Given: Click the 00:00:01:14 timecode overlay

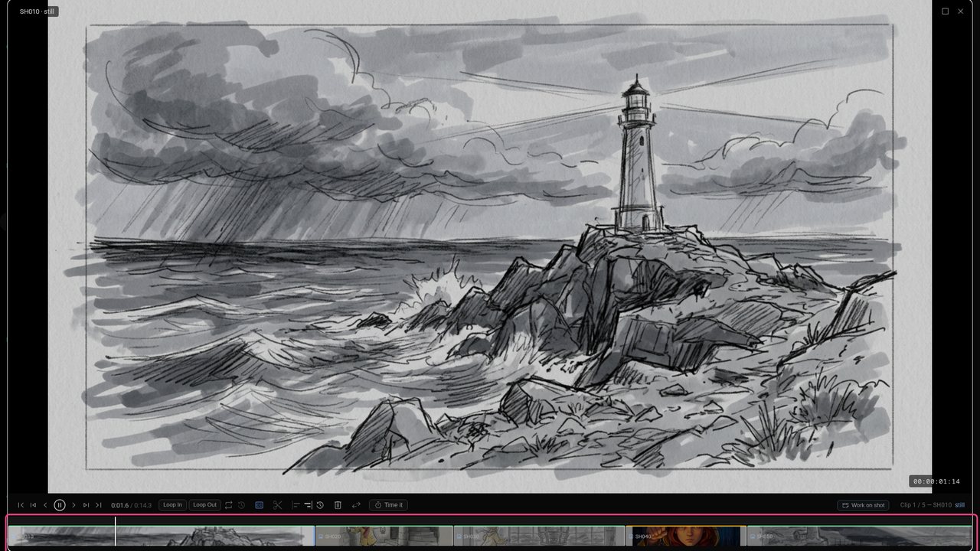Looking at the screenshot, I should click(936, 481).
